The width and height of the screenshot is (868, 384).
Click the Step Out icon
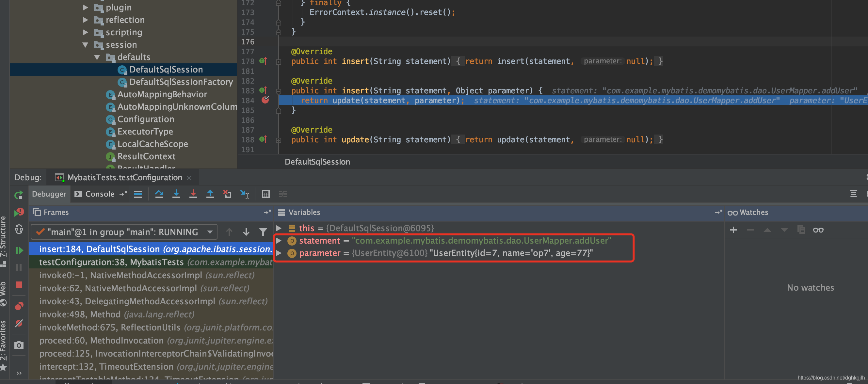210,194
